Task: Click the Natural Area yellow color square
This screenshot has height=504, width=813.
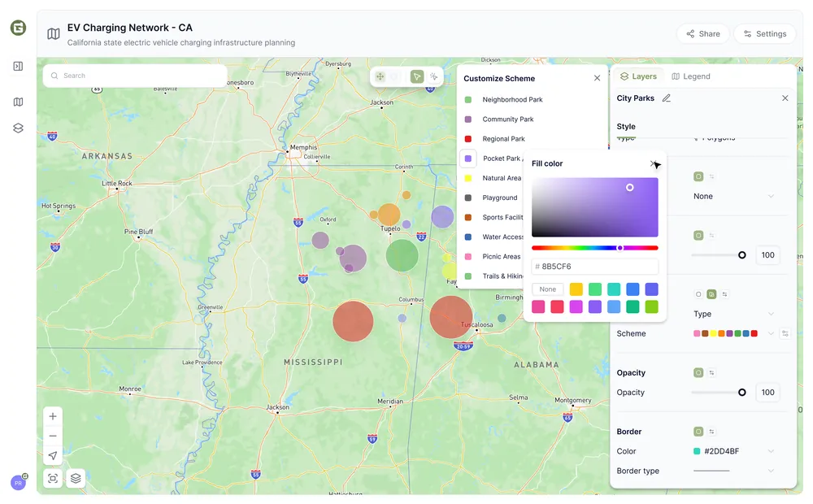Action: [468, 178]
